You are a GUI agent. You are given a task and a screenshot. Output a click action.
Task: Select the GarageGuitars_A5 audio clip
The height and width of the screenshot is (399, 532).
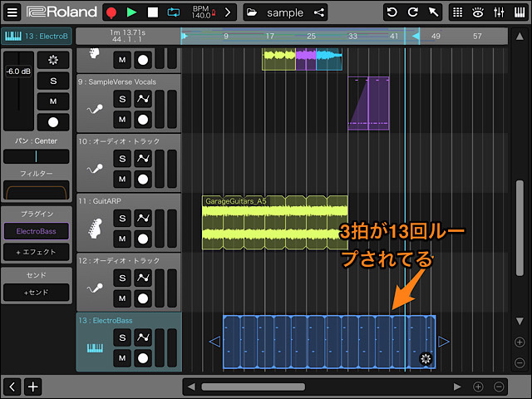(x=275, y=223)
